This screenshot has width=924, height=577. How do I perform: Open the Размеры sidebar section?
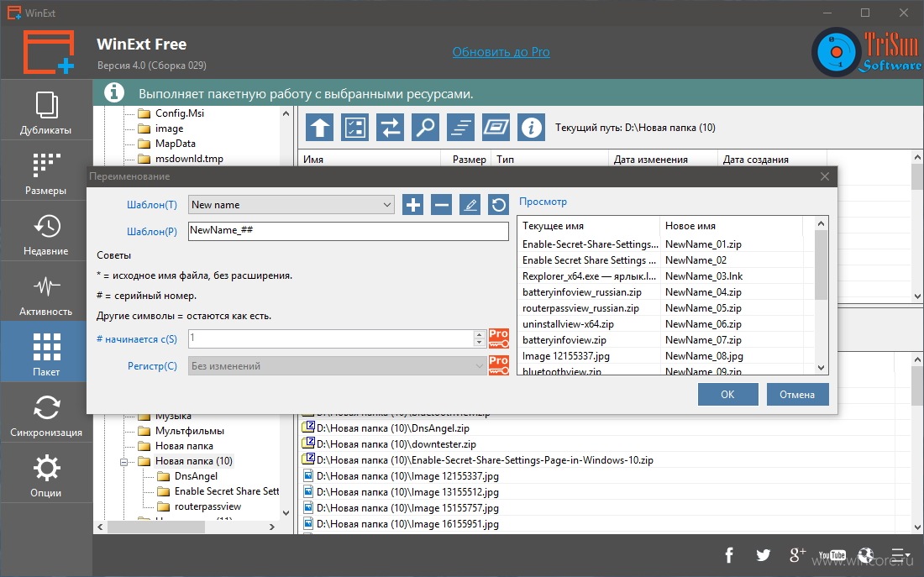(46, 170)
